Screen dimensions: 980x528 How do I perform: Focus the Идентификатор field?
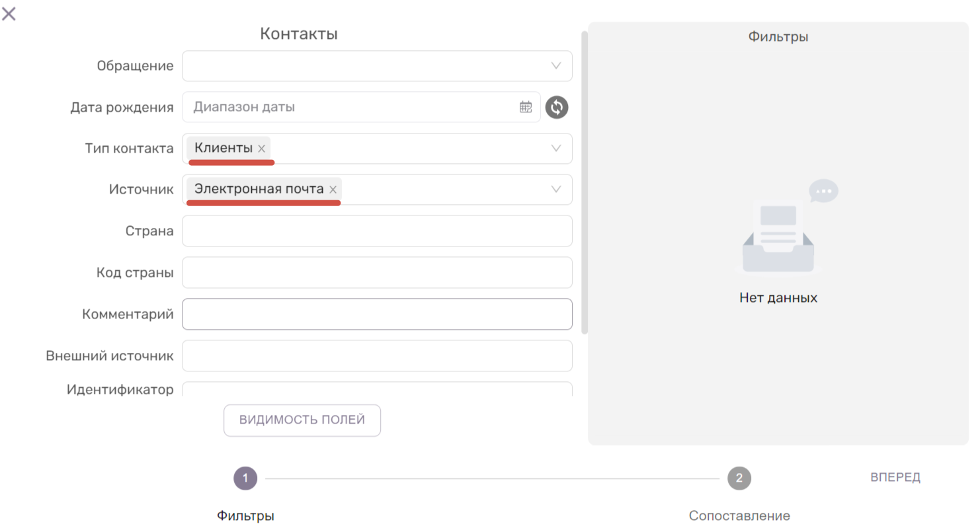[x=377, y=389]
